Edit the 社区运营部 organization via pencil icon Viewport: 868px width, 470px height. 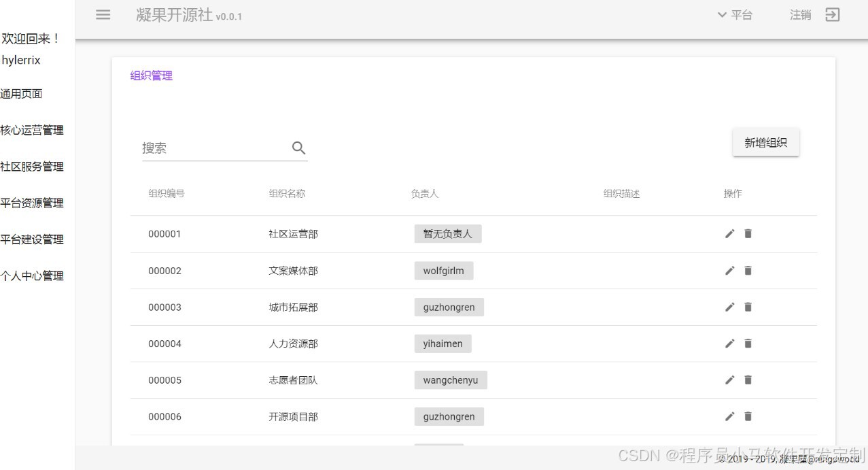729,233
